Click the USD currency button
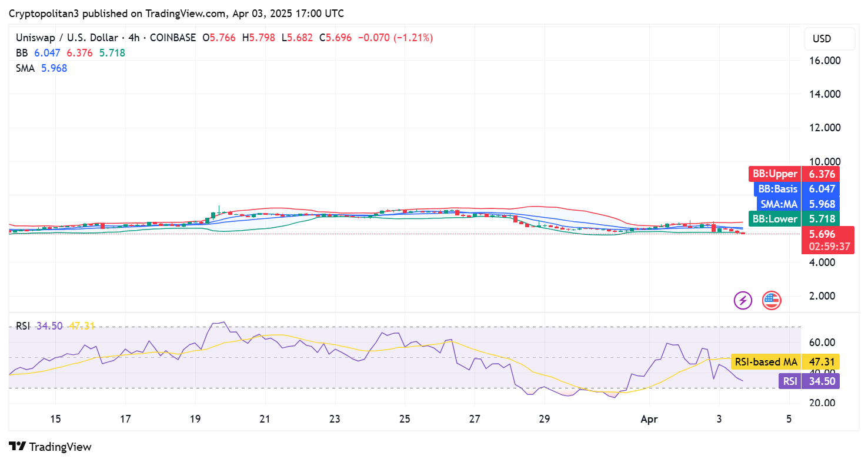Viewport: 868px width, 462px height. pyautogui.click(x=829, y=39)
